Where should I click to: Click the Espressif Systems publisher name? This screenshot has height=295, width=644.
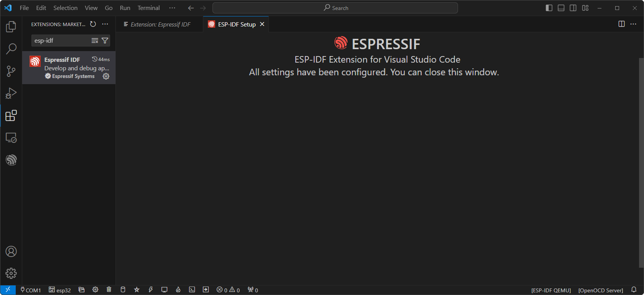[x=73, y=76]
